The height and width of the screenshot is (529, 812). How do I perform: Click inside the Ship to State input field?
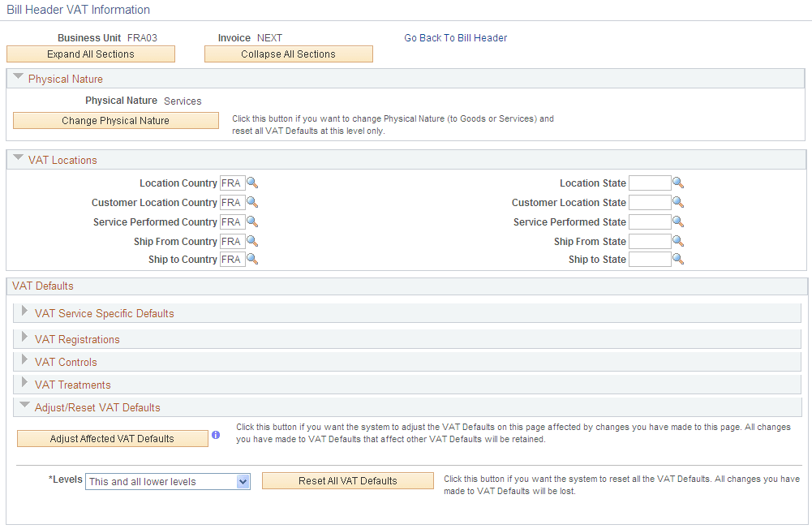click(649, 259)
